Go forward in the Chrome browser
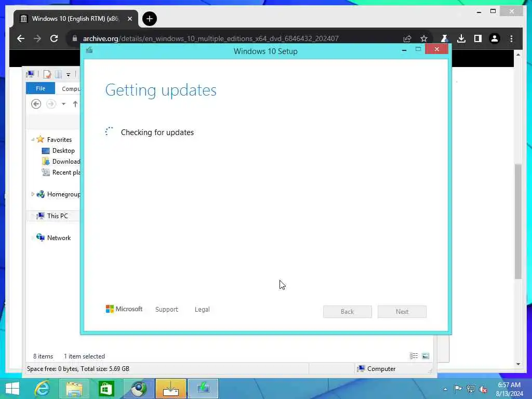Viewport: 532px width, 399px height. point(37,38)
